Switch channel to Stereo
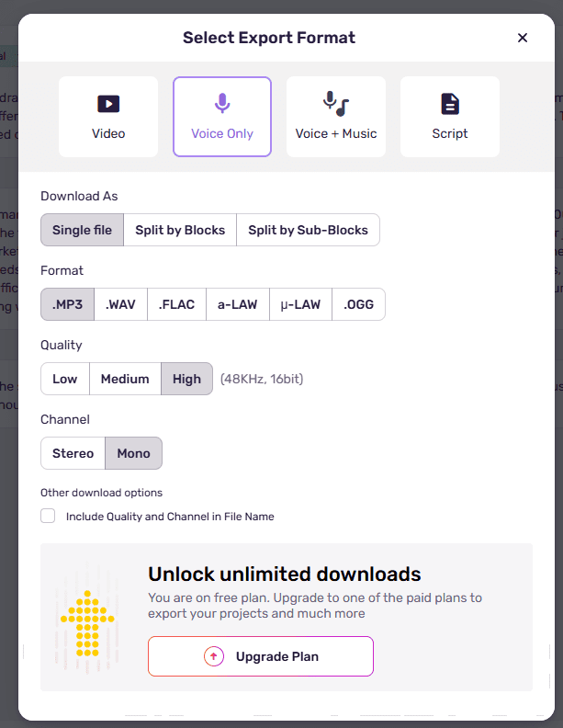563x728 pixels. (73, 453)
